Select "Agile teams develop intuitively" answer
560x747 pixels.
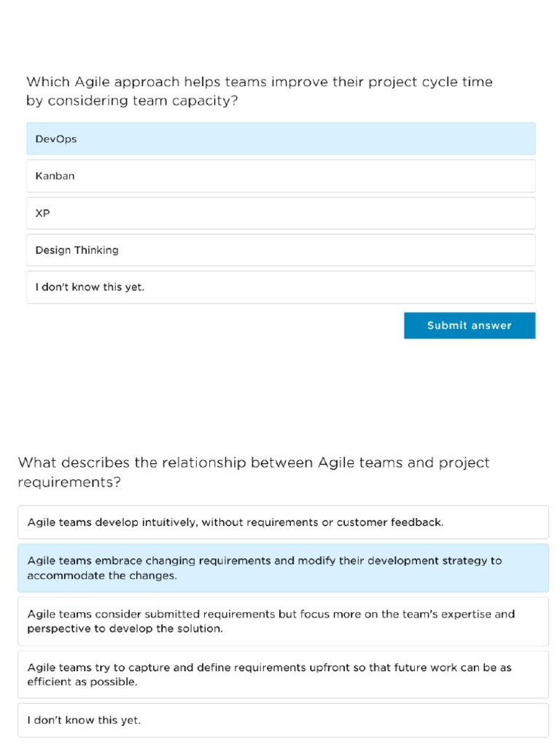[283, 522]
